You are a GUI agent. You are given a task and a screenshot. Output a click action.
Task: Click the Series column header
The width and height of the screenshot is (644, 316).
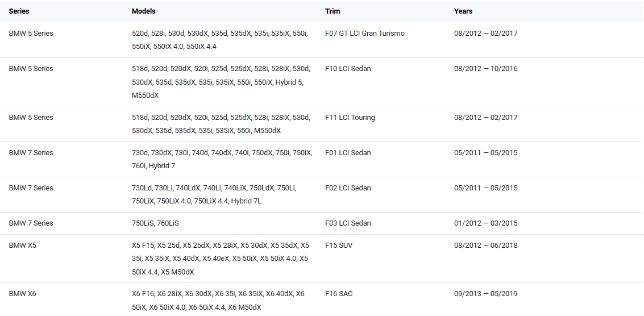coord(19,11)
